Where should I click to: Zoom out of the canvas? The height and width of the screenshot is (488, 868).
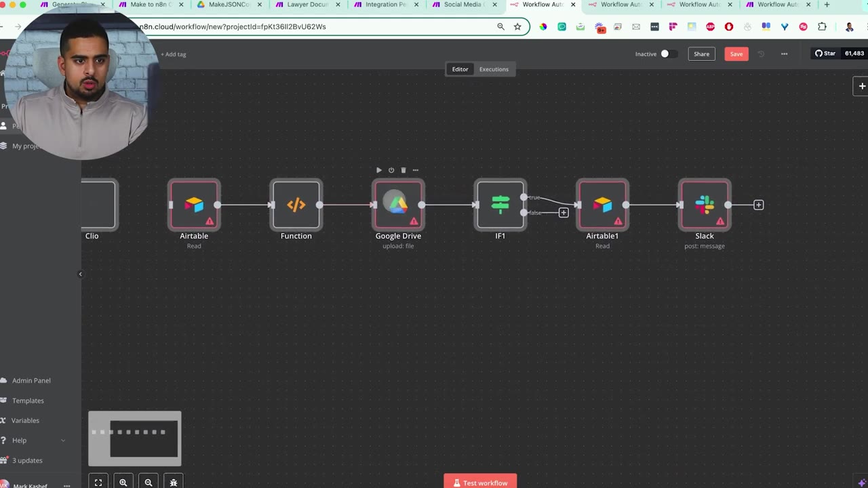pyautogui.click(x=149, y=483)
